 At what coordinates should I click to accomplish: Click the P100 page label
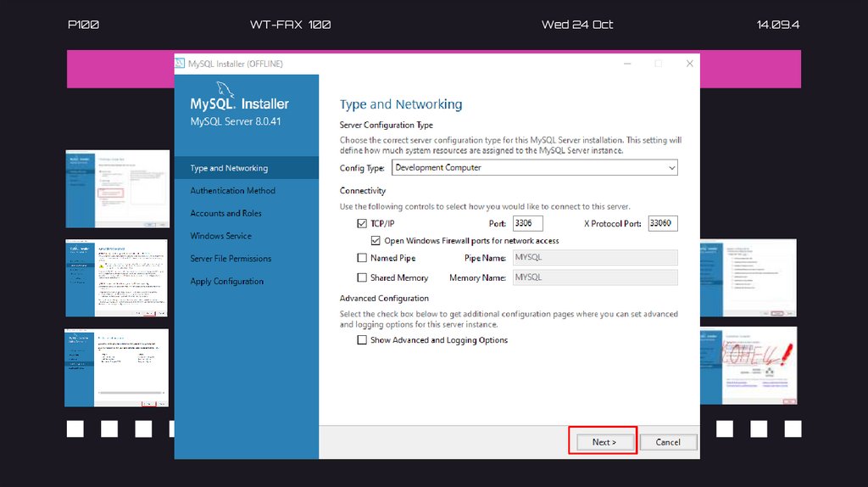83,25
